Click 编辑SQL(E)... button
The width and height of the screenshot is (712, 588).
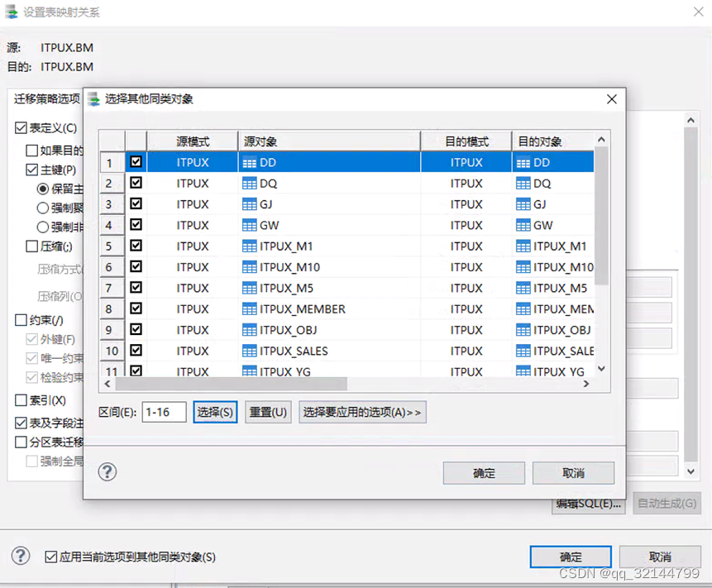tap(589, 504)
